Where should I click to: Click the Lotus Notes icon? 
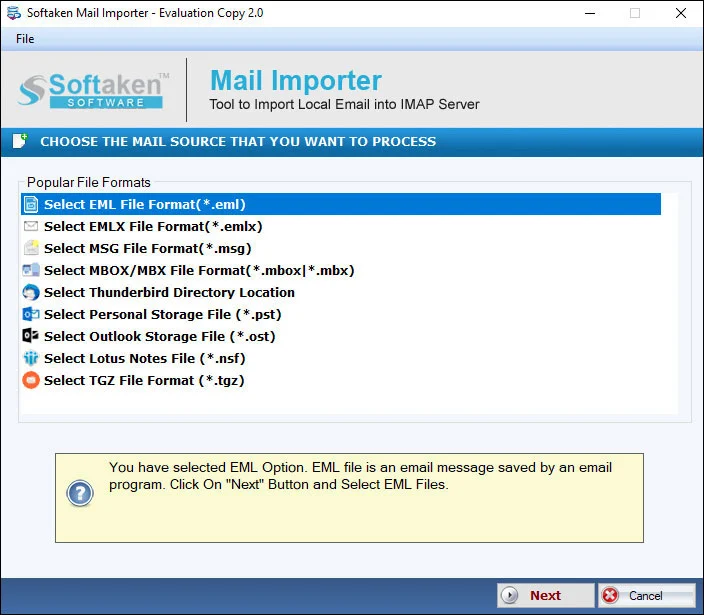pyautogui.click(x=31, y=358)
